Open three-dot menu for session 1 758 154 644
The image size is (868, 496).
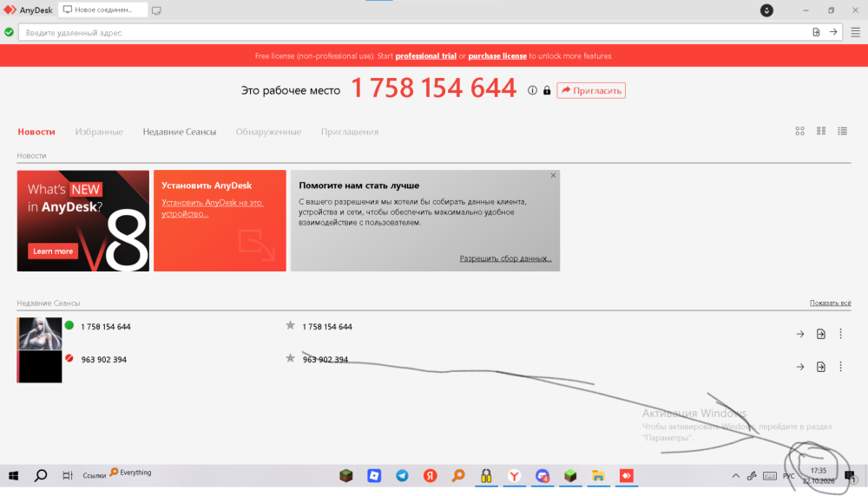(840, 334)
